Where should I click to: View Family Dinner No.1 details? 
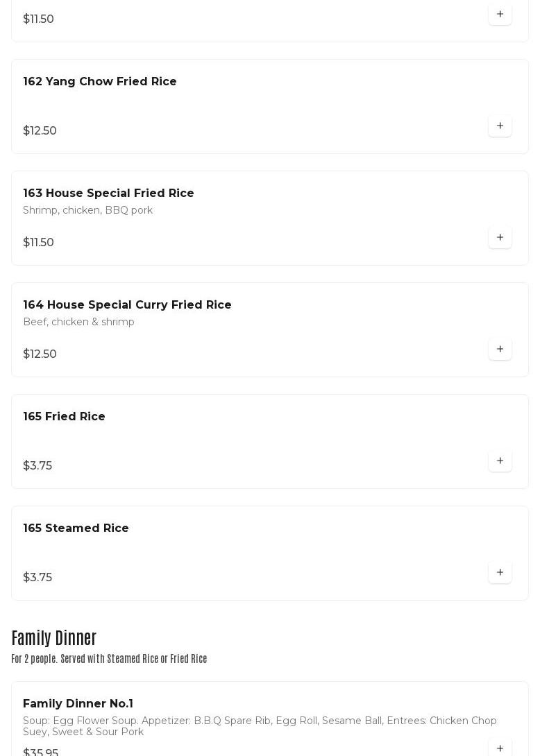pyautogui.click(x=78, y=704)
